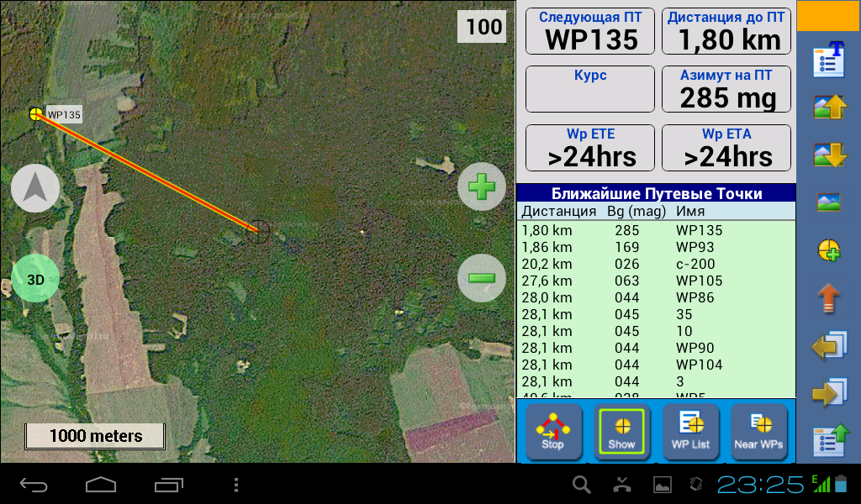Viewport: 861px width, 504px height.
Task: Click the add waypoint icon in sidebar
Action: pos(828,249)
